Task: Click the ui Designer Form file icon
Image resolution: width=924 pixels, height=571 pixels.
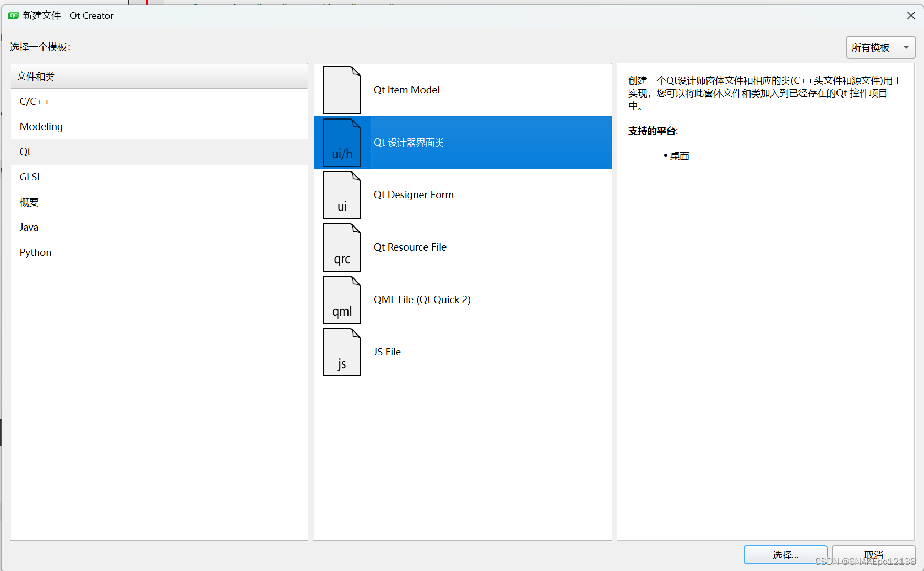Action: [x=342, y=195]
